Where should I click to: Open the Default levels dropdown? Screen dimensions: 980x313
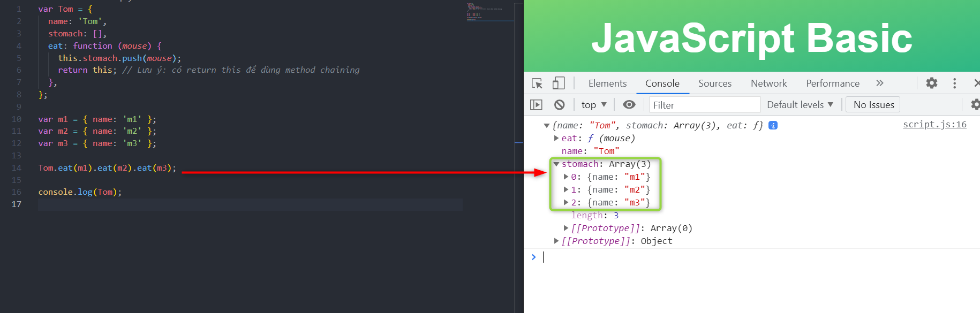tap(800, 105)
